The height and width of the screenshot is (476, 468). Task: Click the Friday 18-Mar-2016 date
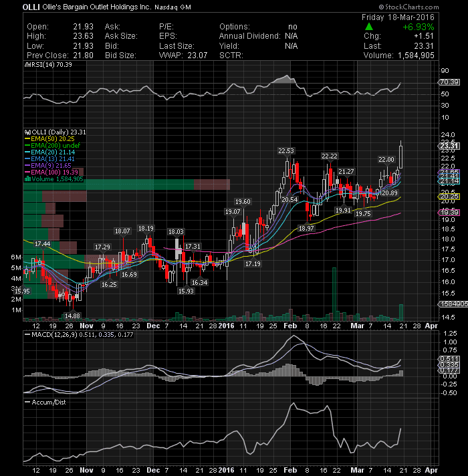pos(398,17)
